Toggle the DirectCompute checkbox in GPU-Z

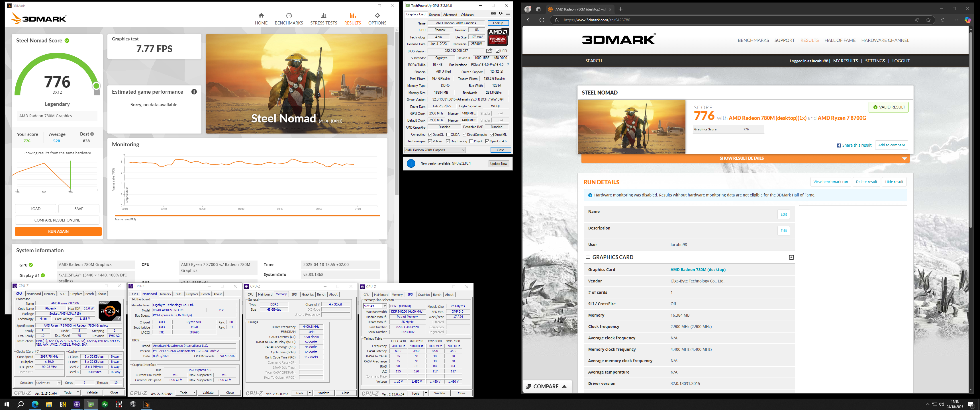[x=465, y=135]
